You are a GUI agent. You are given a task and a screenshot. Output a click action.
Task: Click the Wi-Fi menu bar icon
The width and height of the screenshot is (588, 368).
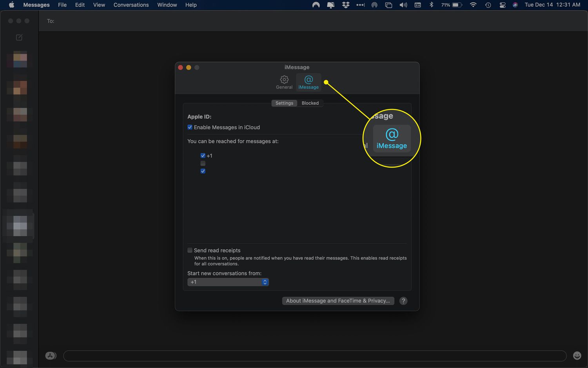pyautogui.click(x=473, y=5)
